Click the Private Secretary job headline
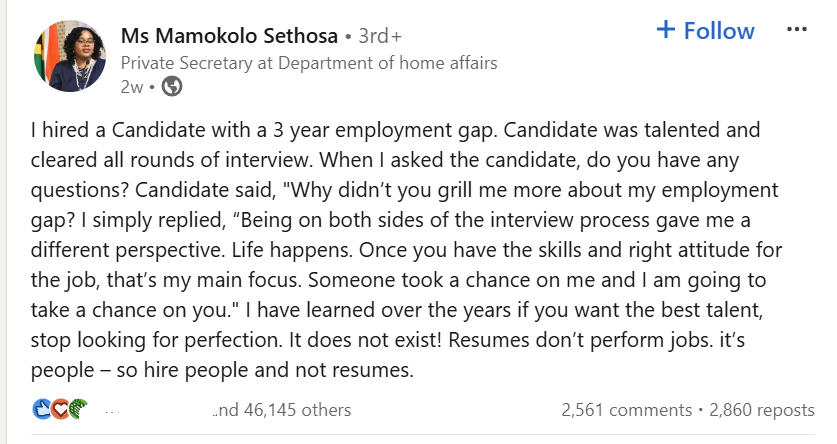The image size is (837, 444). pos(308,63)
